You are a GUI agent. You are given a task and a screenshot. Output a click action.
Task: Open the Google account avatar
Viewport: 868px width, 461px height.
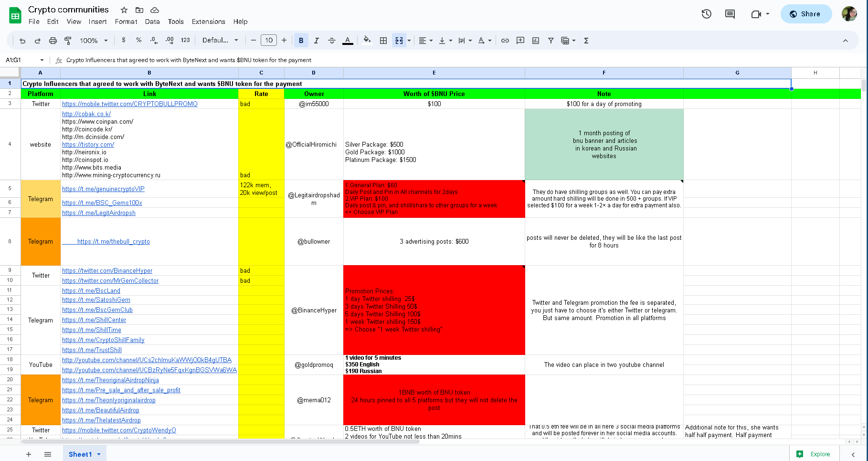pos(849,14)
